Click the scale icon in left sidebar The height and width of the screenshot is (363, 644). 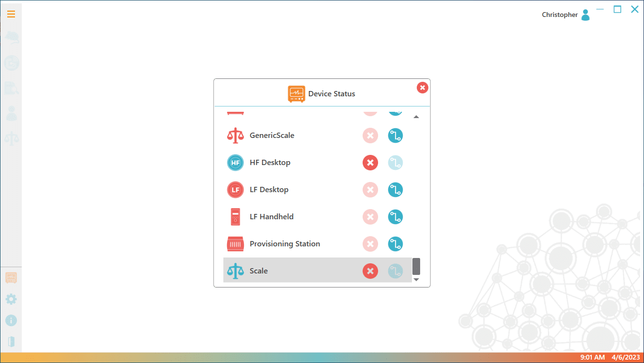coord(12,138)
